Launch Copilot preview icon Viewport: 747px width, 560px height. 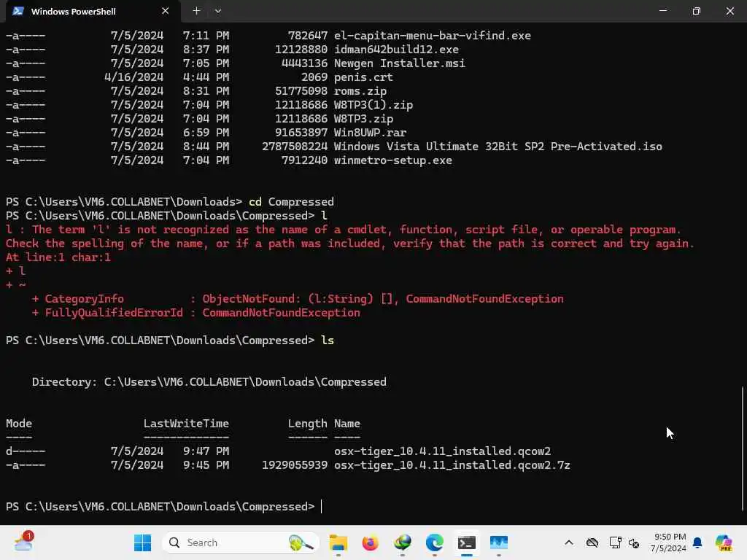pos(724,542)
